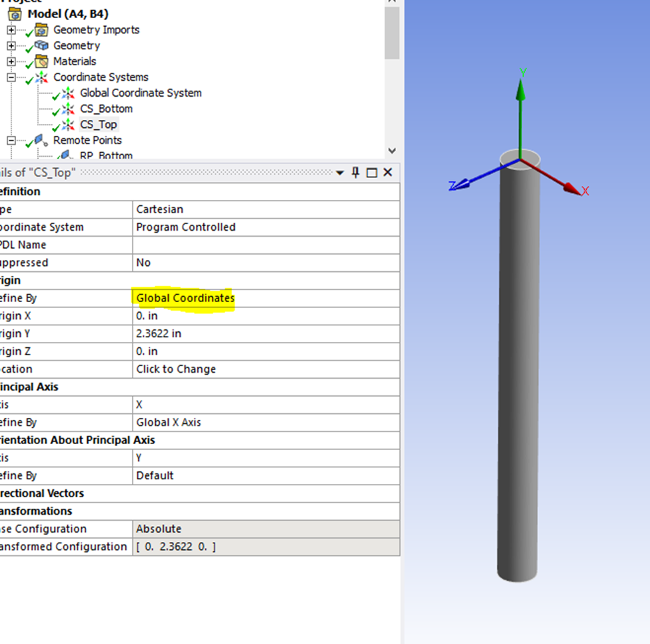Collapse the Coordinate Systems branch
This screenshot has width=650, height=644.
point(11,77)
